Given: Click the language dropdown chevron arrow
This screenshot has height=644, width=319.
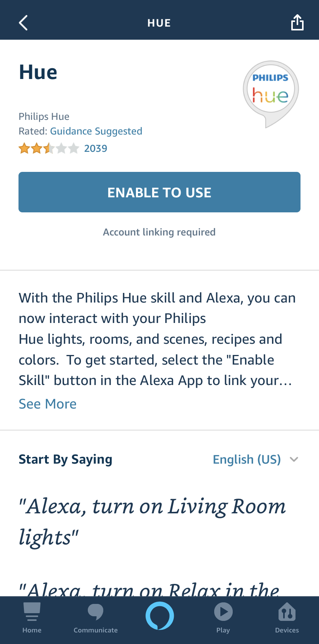Looking at the screenshot, I should [x=294, y=459].
